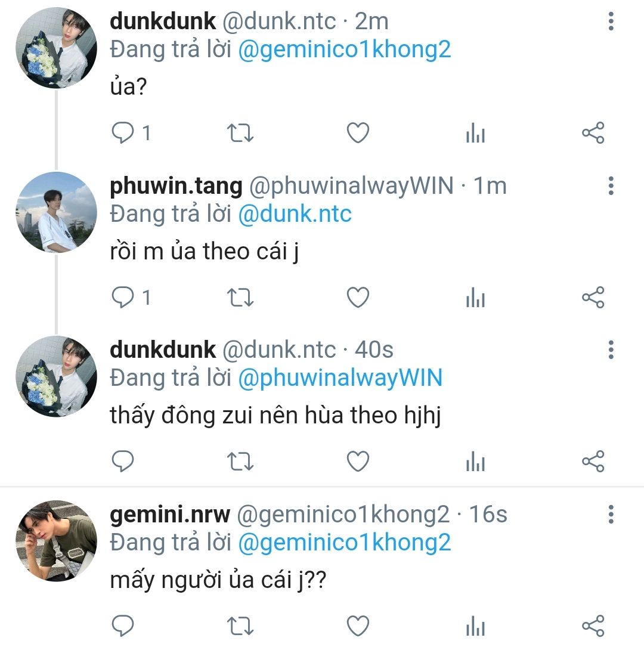
Task: Open the @dunk.ntc mention in phuwin.tang's reply
Action: 295,214
